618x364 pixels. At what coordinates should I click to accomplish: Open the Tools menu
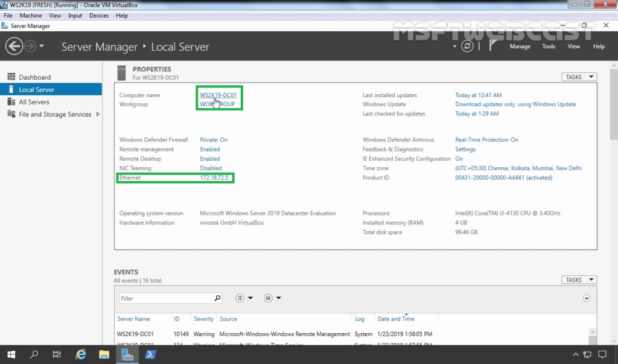coord(548,46)
